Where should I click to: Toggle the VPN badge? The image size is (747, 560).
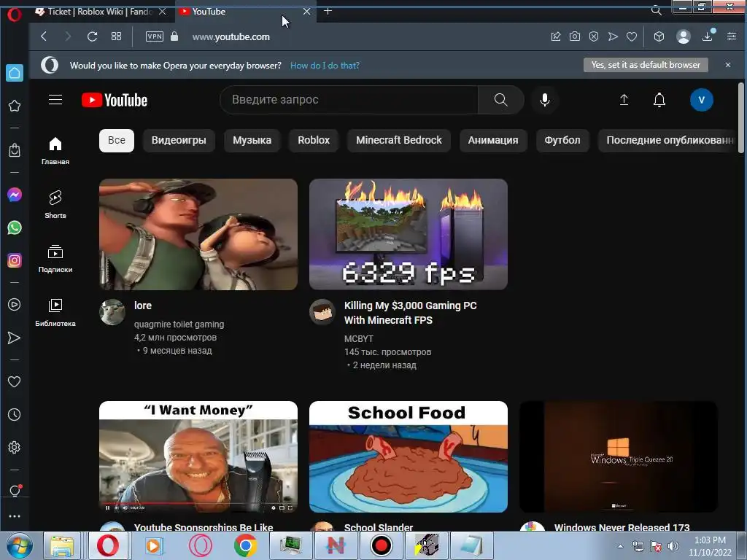pos(155,36)
